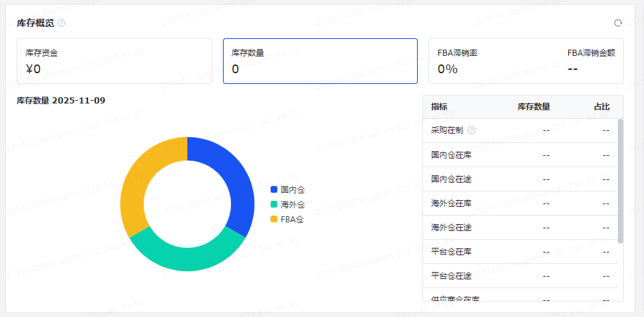Toggle 国内仓 legend item in chart
644x317 pixels.
tap(287, 189)
